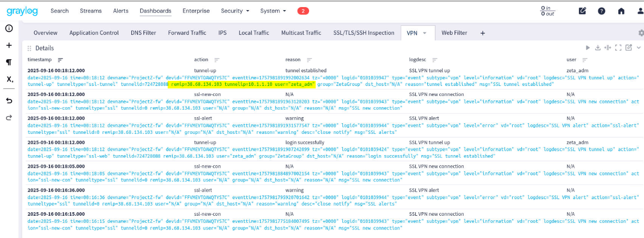Click the 'tunnel established' reason cell
The image size is (644, 238).
[306, 70]
